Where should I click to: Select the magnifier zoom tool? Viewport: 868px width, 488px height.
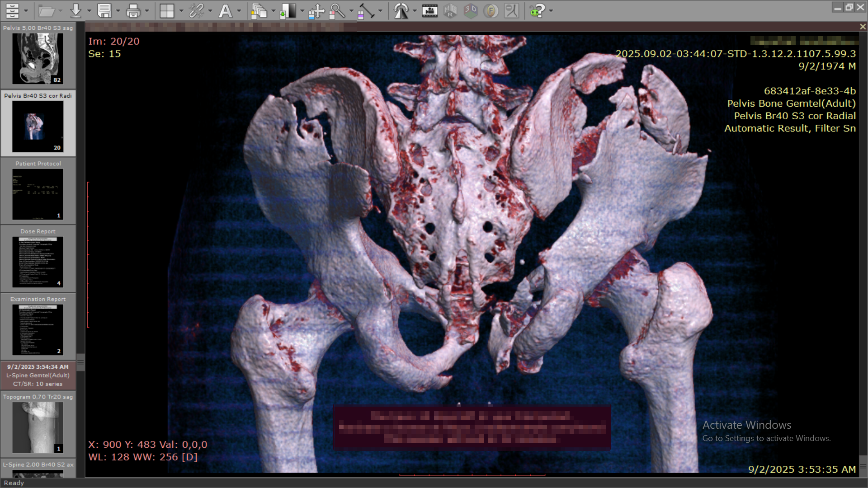tap(337, 10)
